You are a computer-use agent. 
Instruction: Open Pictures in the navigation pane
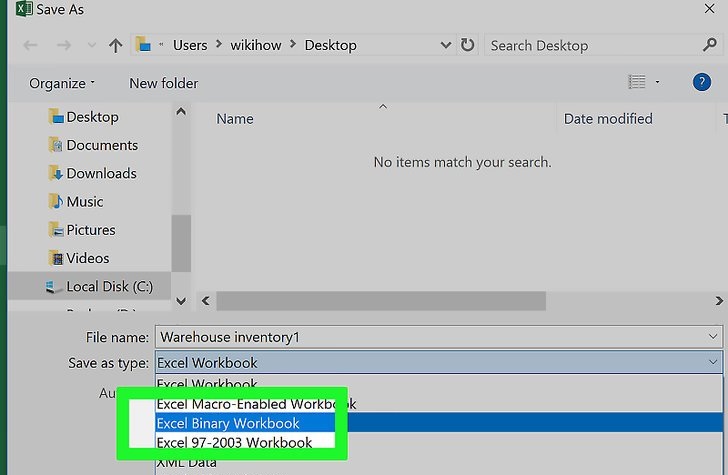(91, 230)
